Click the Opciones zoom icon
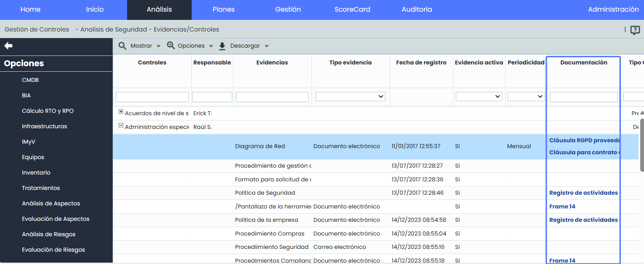644x264 pixels. click(x=171, y=45)
